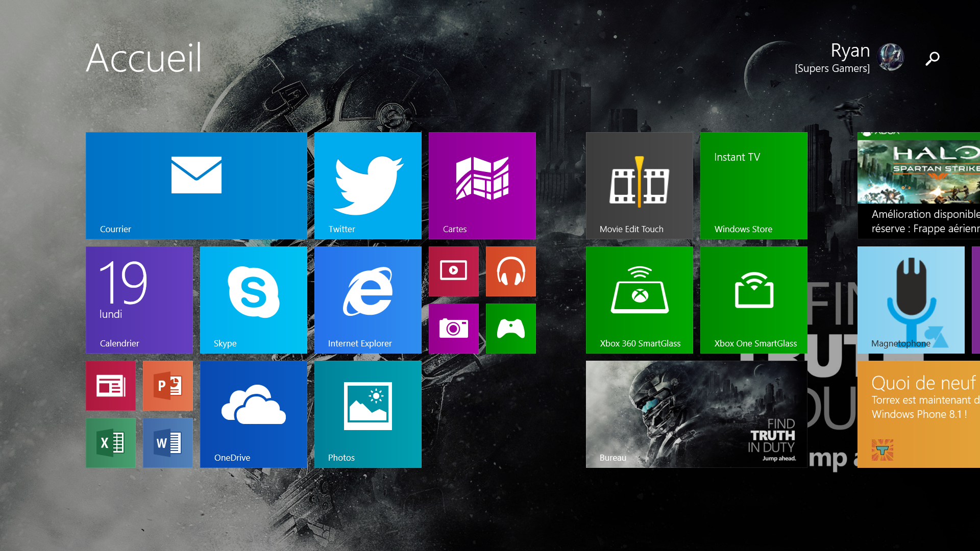The image size is (980, 551).
Task: Open the green Xbox Games controller tile
Action: [511, 329]
